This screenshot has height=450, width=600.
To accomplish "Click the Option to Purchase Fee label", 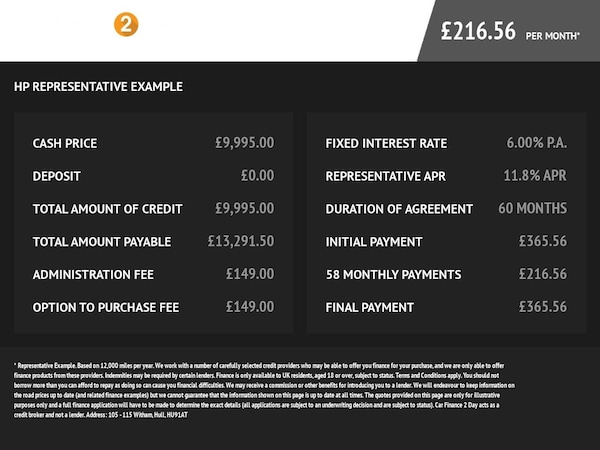I will (x=105, y=307).
